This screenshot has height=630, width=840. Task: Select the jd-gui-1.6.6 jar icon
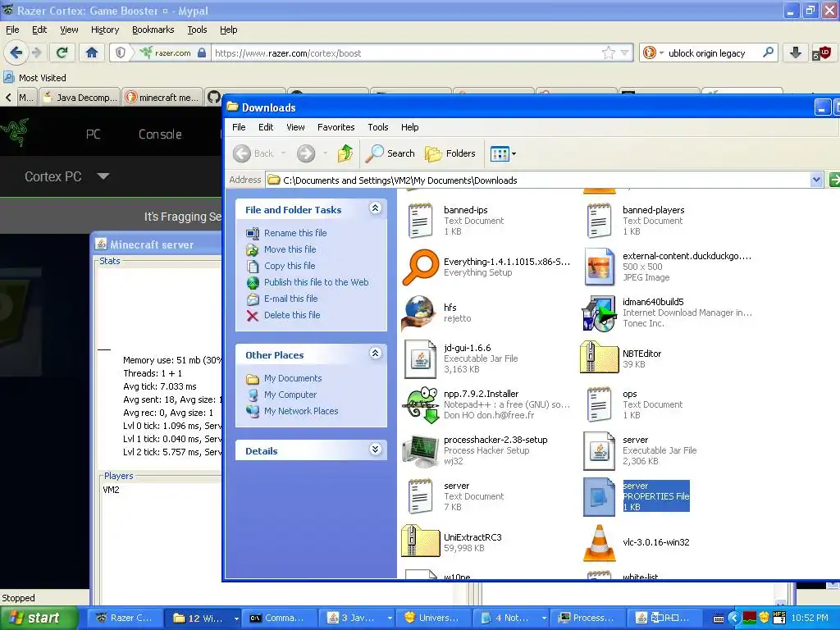(x=420, y=359)
